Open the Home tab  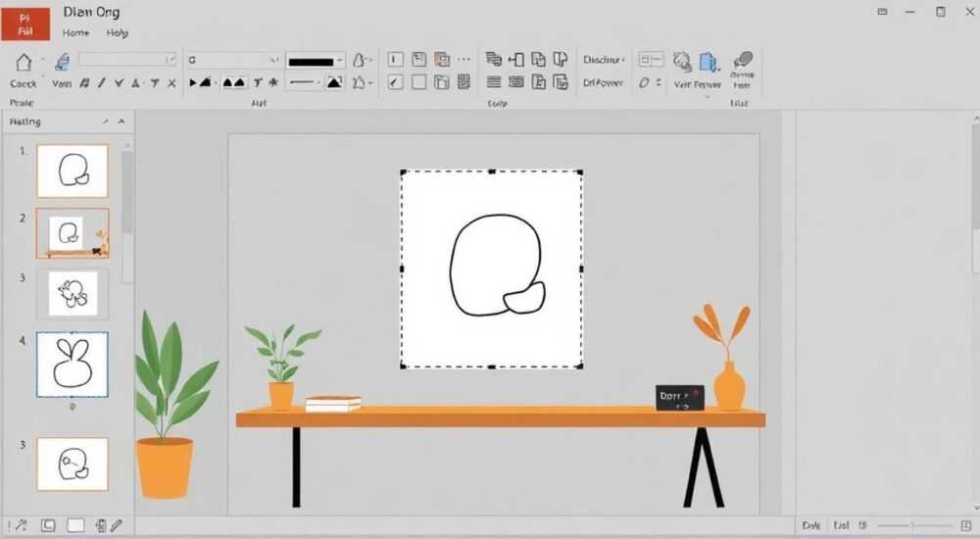[x=75, y=32]
